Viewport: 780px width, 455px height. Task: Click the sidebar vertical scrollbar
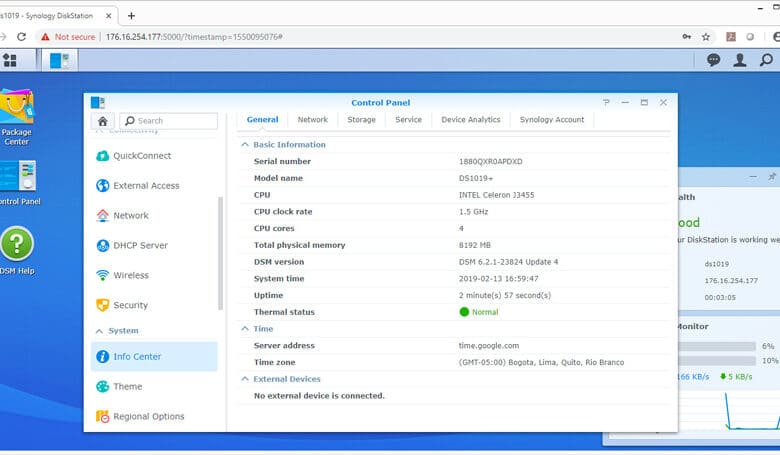point(220,254)
